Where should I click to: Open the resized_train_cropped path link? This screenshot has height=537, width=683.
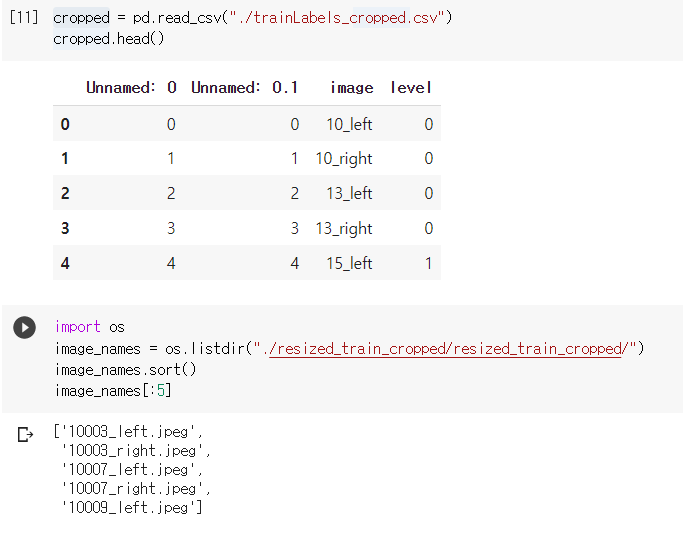pyautogui.click(x=445, y=349)
